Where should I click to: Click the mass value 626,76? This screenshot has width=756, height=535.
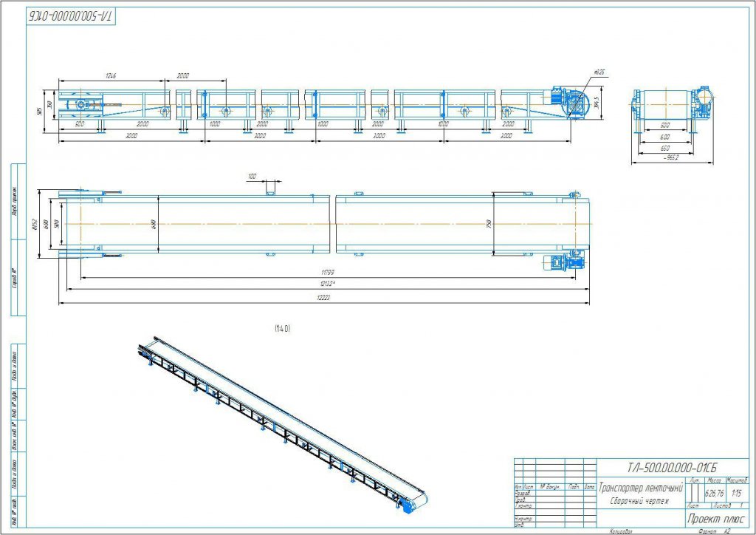pos(714,492)
